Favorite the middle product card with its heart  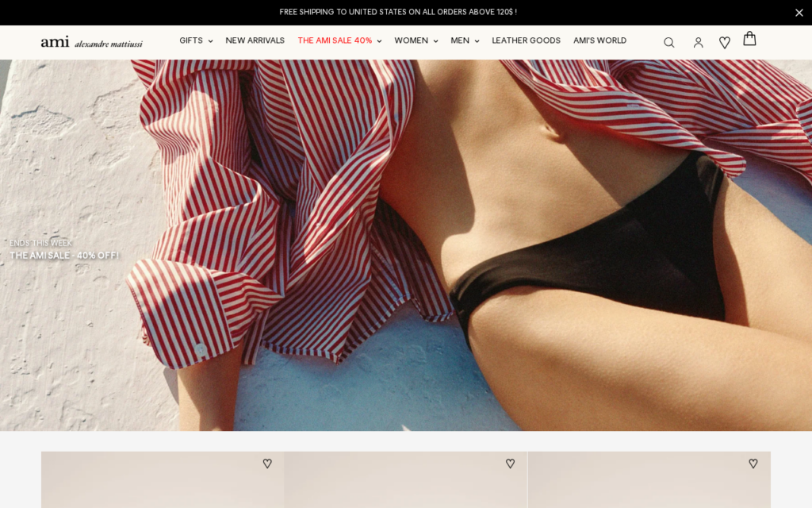click(510, 464)
